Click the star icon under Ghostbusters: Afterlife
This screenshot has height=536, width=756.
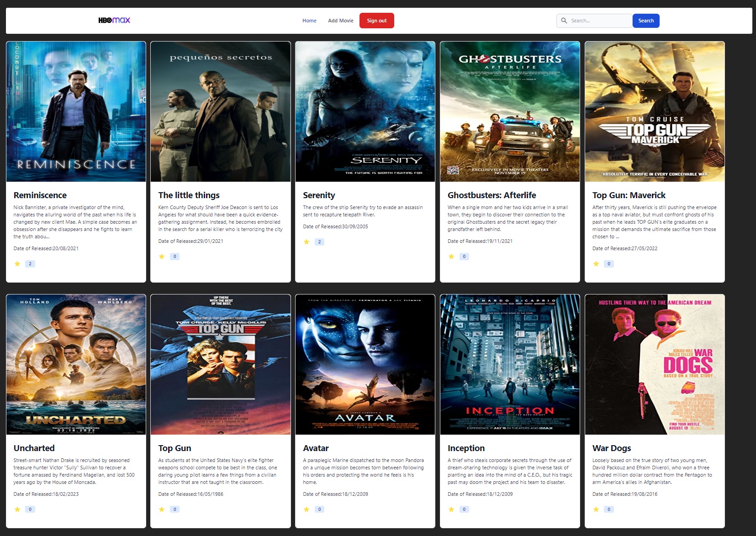tap(451, 256)
